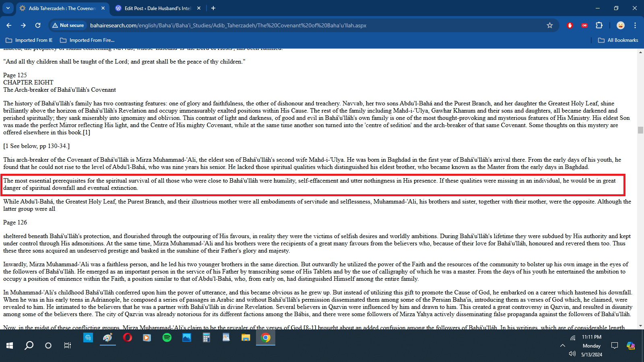Open the Calculator app in taskbar
The height and width of the screenshot is (362, 644).
click(206, 337)
